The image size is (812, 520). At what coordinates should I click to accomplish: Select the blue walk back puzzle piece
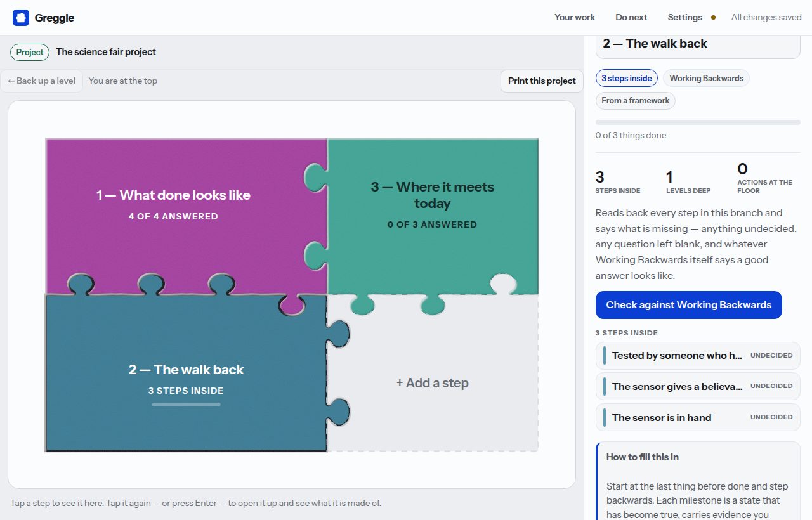click(x=186, y=374)
